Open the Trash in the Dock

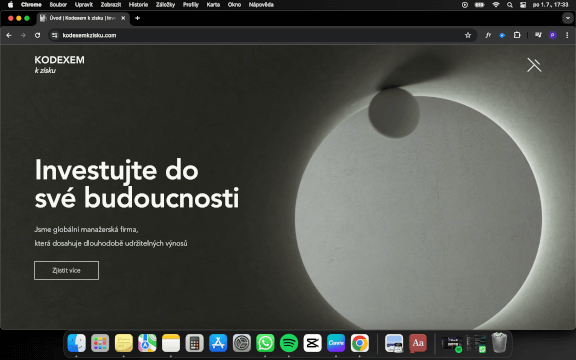click(499, 342)
